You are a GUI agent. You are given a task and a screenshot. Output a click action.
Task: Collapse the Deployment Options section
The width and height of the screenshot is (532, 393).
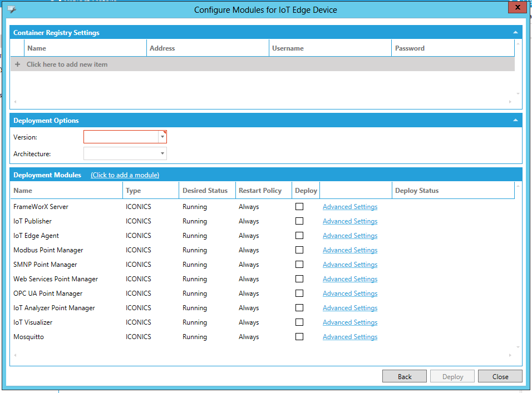pyautogui.click(x=515, y=121)
